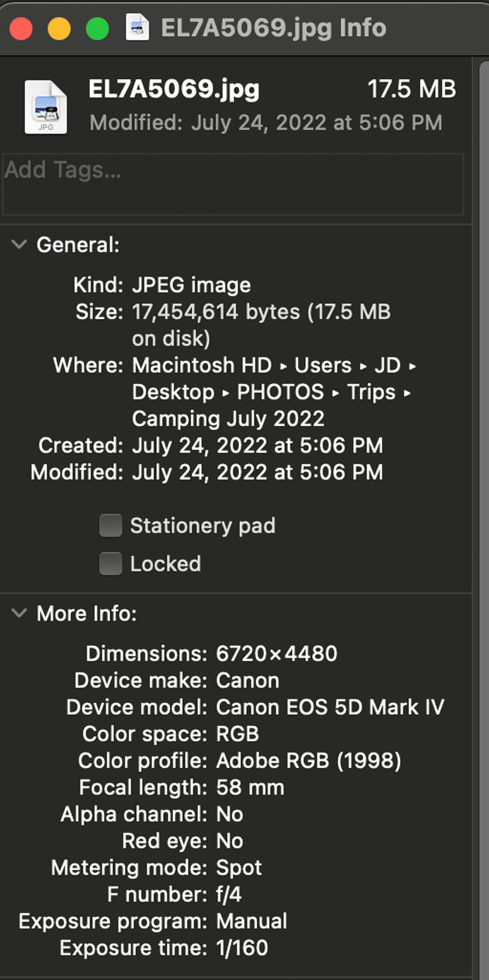
Task: Collapse the General section chevron
Action: pyautogui.click(x=20, y=244)
